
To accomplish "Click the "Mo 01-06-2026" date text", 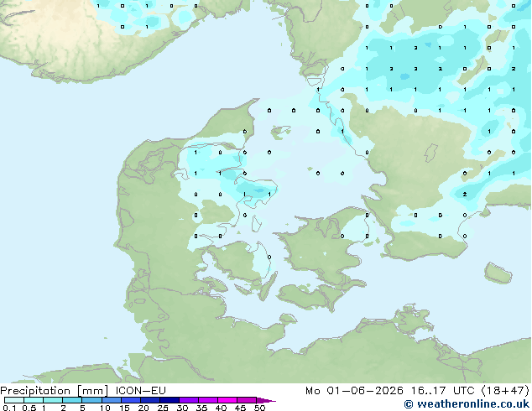I will (354, 391).
